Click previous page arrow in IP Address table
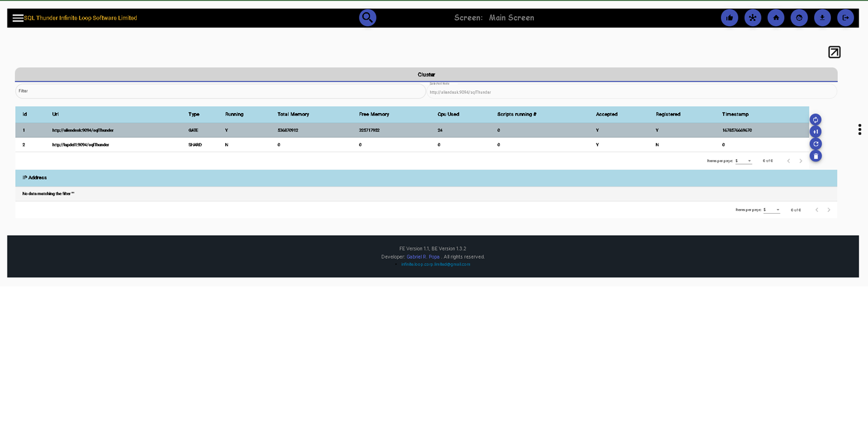Screen dimensions: 868x435 817,210
